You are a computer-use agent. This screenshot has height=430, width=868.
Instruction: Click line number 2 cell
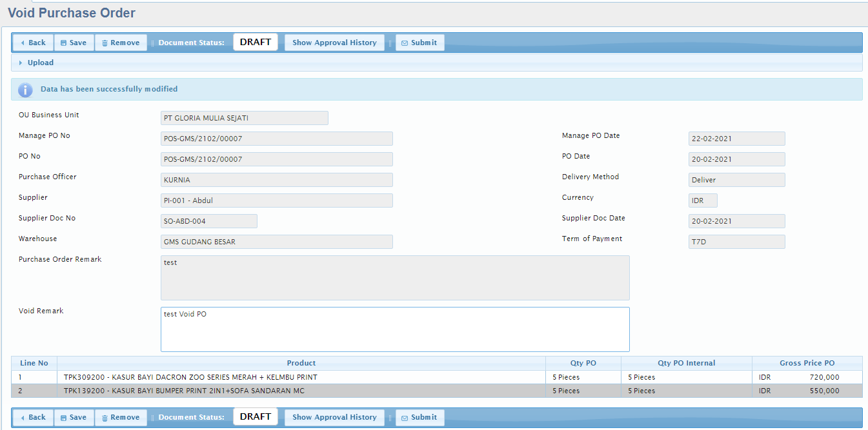(34, 391)
